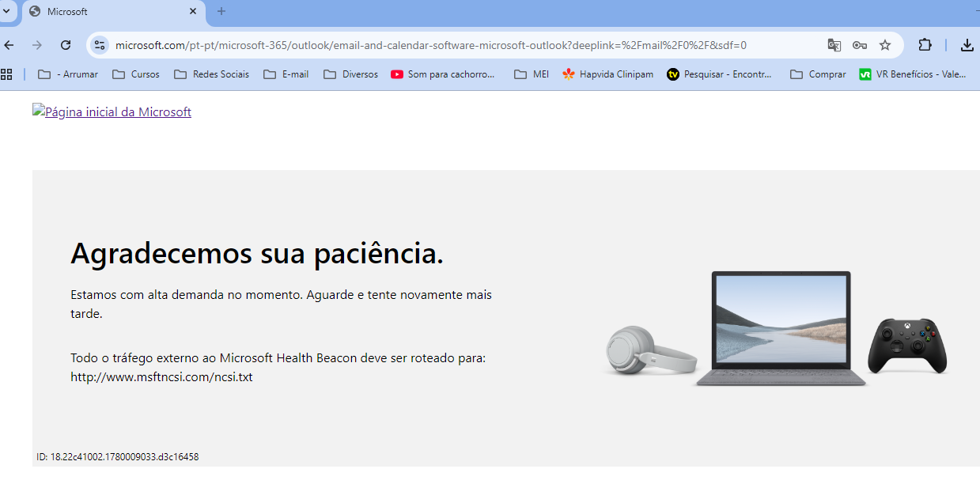
Task: Open the tab search dropdown arrow
Action: [x=6, y=11]
